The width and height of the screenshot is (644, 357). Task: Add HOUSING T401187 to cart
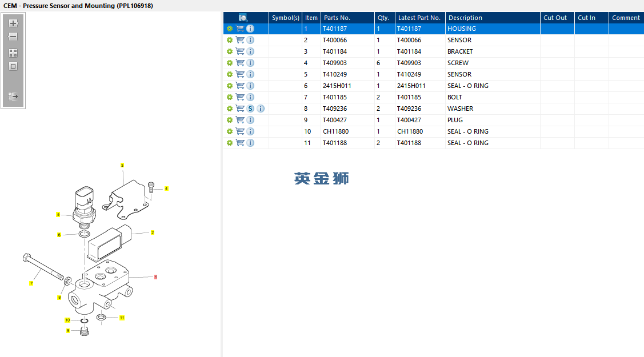[x=240, y=29]
